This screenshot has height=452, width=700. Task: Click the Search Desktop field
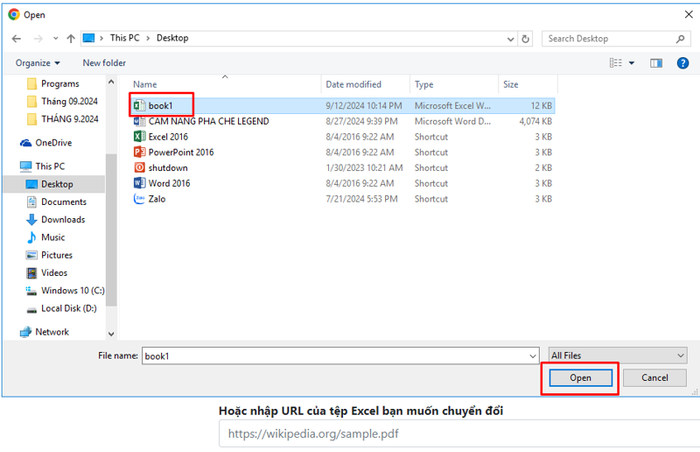[616, 39]
